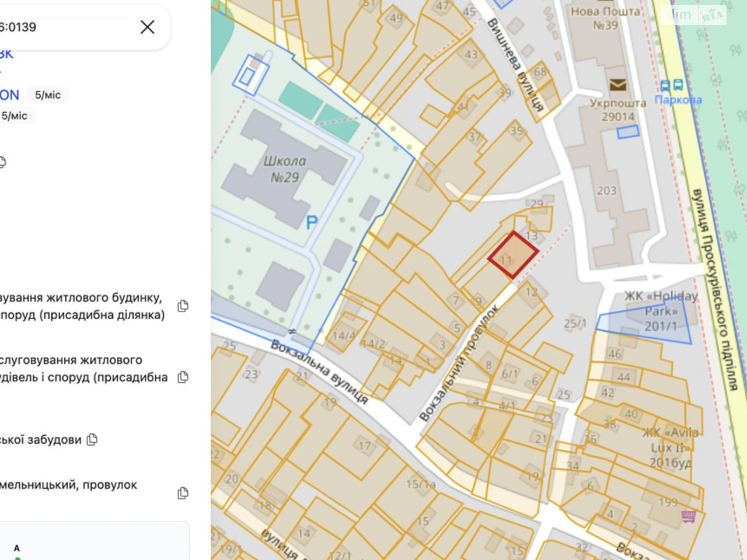Click the pink shop cart icon on the map

(x=689, y=516)
